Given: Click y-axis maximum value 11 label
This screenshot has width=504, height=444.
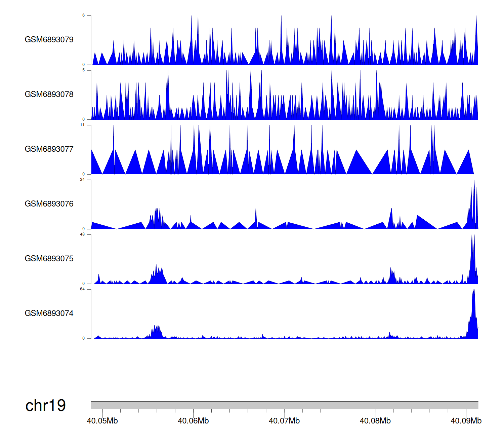Looking at the screenshot, I should (82, 125).
